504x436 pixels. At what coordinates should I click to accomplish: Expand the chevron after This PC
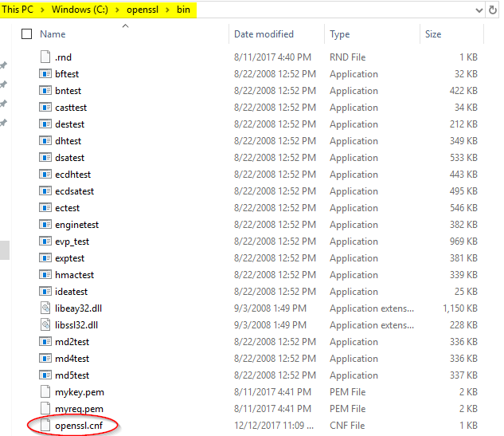tap(44, 10)
